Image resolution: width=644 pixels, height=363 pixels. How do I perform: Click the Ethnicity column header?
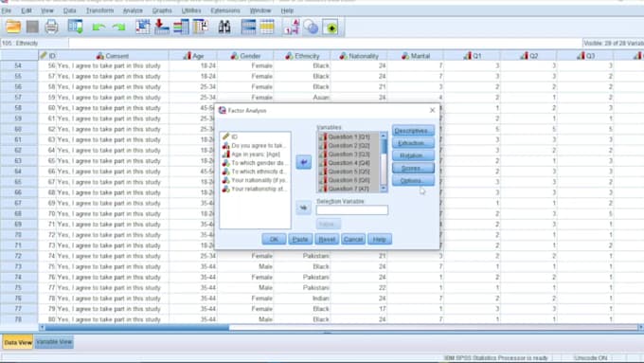click(x=302, y=56)
